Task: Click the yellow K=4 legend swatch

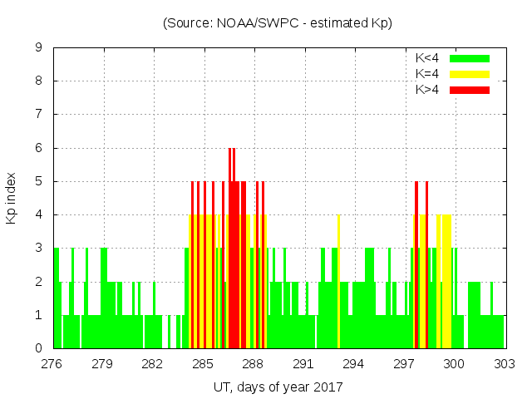Action: click(470, 74)
